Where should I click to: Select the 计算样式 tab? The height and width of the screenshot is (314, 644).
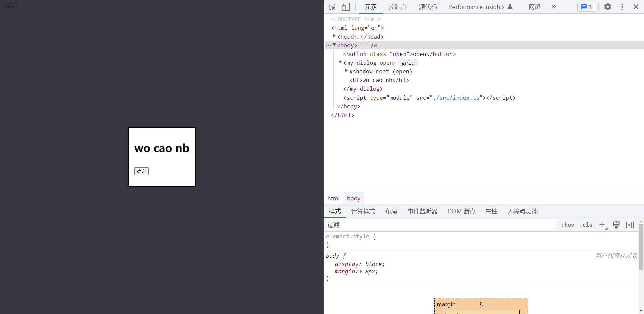(363, 211)
